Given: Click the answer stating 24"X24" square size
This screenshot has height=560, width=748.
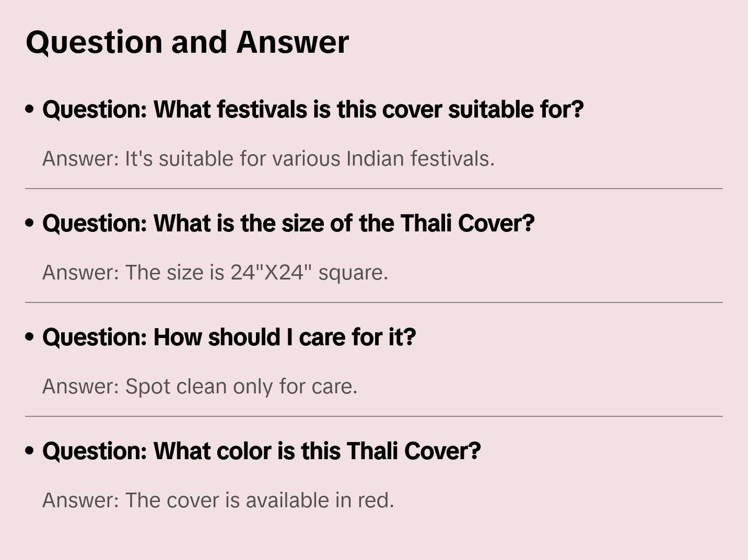Looking at the screenshot, I should [x=215, y=273].
